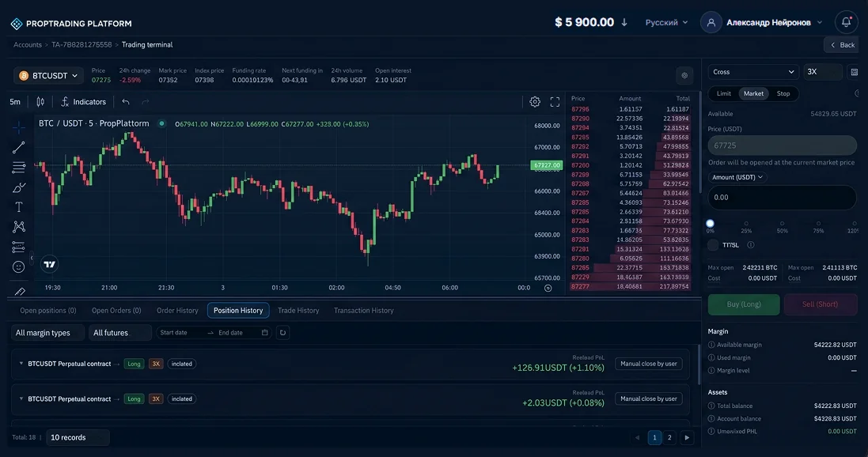868x457 pixels.
Task: Click the Available margin info icon
Action: click(x=711, y=345)
